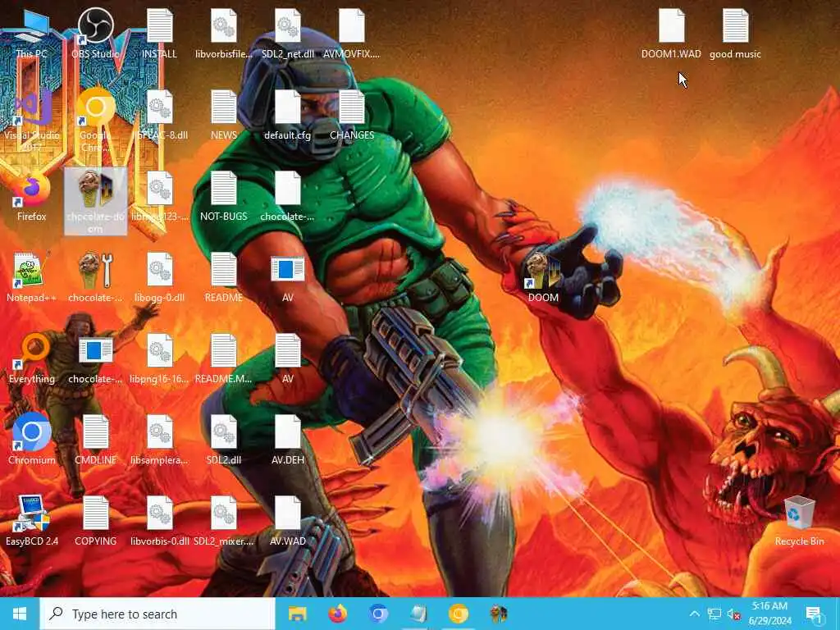Open Chocolate Doom taskbar icon

click(499, 614)
